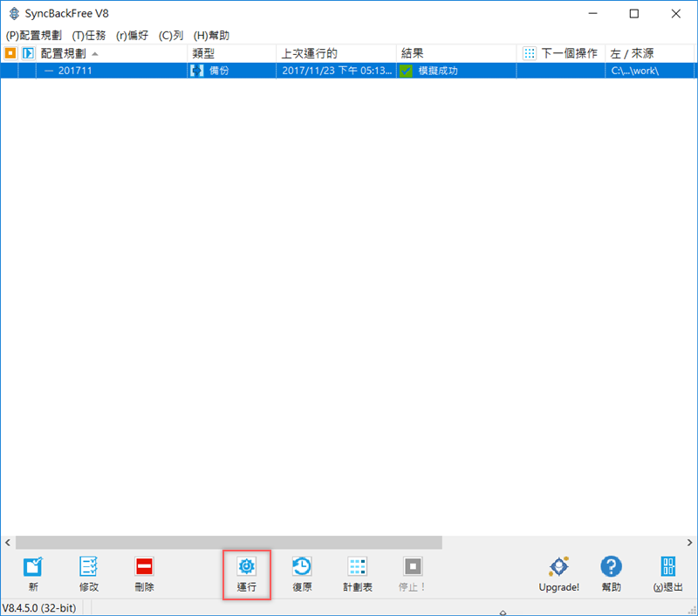Open 幫助 help from bottom toolbar
Screen dimensions: 698x616
coord(612,574)
